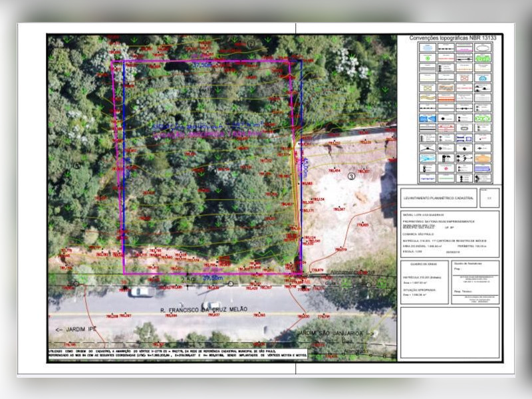
Task: Click the 'Convenções topográficas NBR 13133' heading
Action: click(453, 38)
